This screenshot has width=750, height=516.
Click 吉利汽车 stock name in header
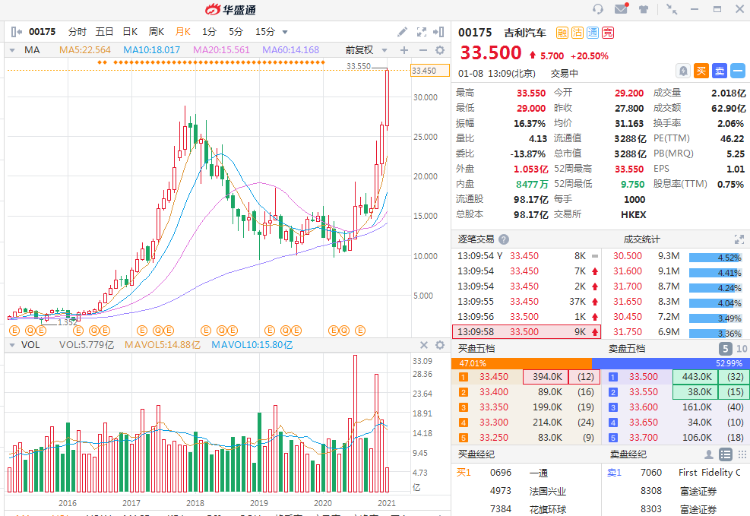pos(525,33)
